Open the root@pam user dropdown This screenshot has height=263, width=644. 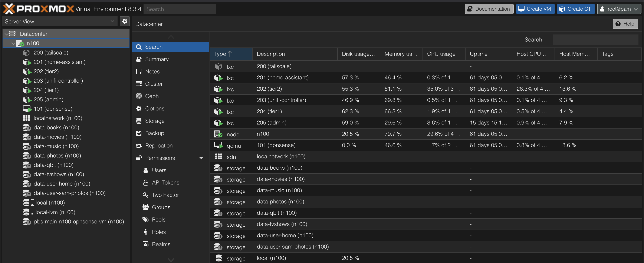pyautogui.click(x=619, y=9)
